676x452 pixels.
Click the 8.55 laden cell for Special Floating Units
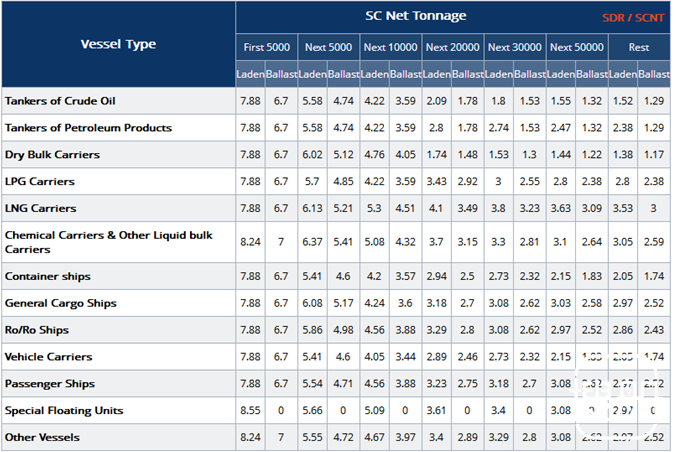pos(250,410)
